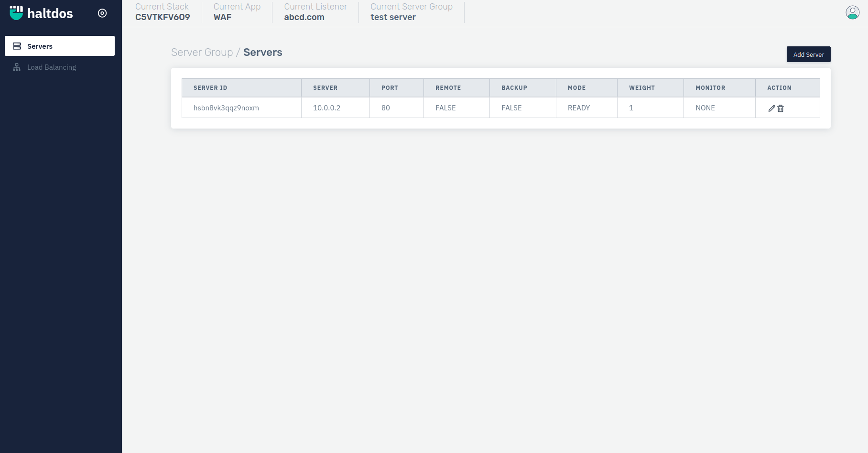Click the BACKUP column header
The width and height of the screenshot is (868, 453).
[x=523, y=88]
